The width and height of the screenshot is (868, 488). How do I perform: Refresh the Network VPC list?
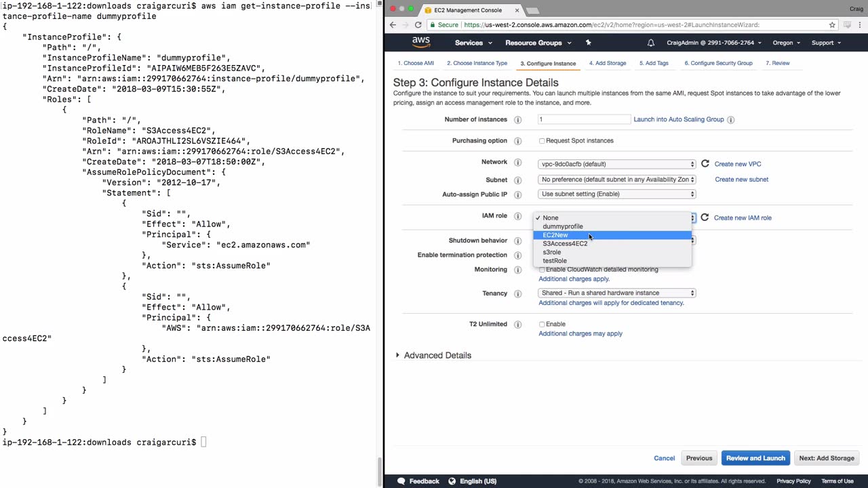coord(705,164)
